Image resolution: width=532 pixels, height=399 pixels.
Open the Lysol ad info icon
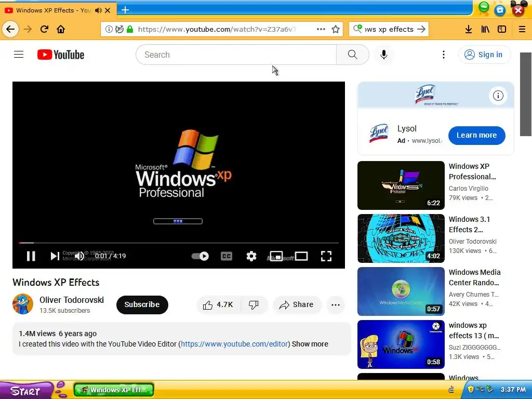tap(498, 96)
